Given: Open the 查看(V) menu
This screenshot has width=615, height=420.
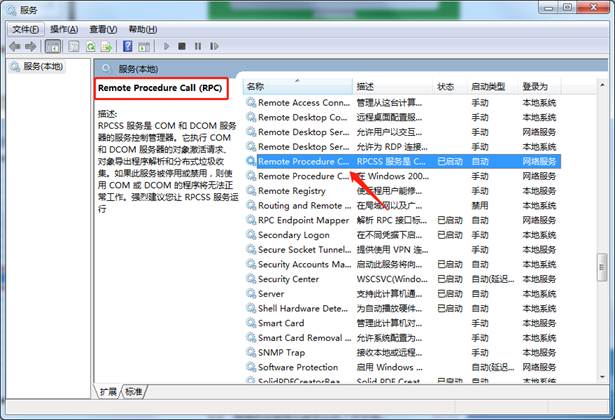Looking at the screenshot, I should click(103, 30).
